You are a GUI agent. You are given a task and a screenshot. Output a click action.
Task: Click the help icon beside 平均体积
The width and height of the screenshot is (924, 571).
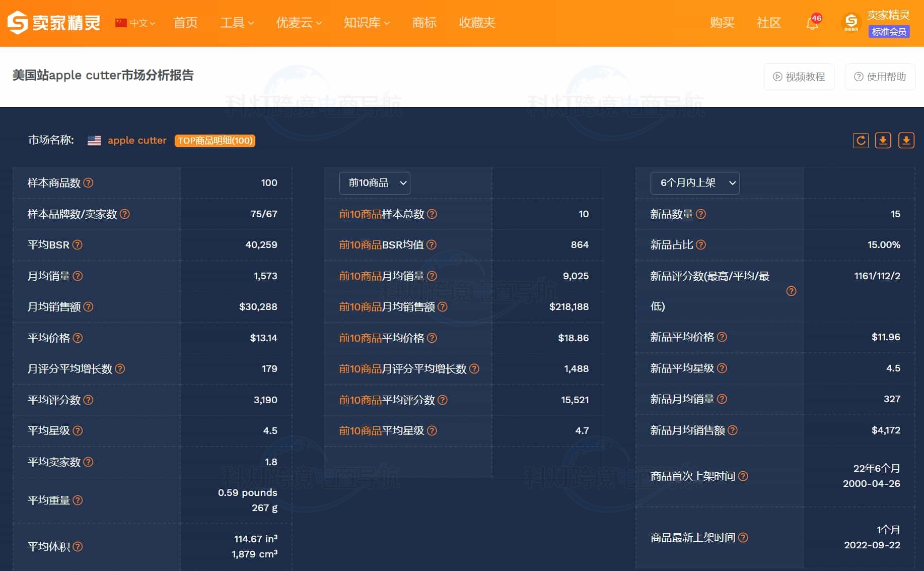78,547
